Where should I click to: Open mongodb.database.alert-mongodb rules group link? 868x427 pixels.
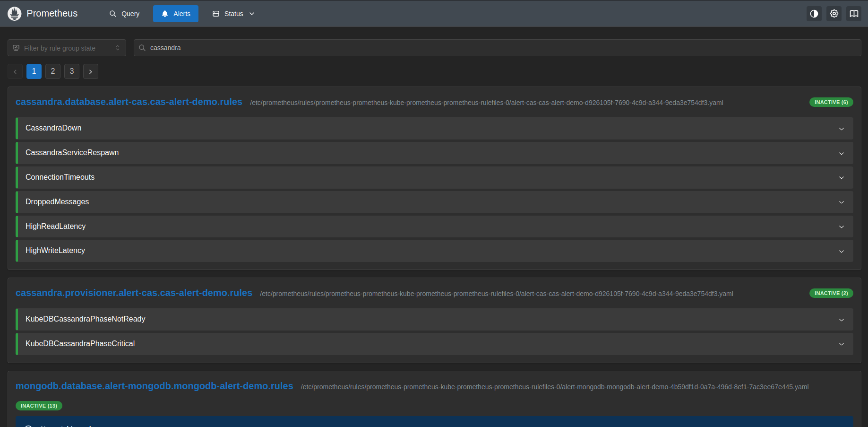coord(154,386)
